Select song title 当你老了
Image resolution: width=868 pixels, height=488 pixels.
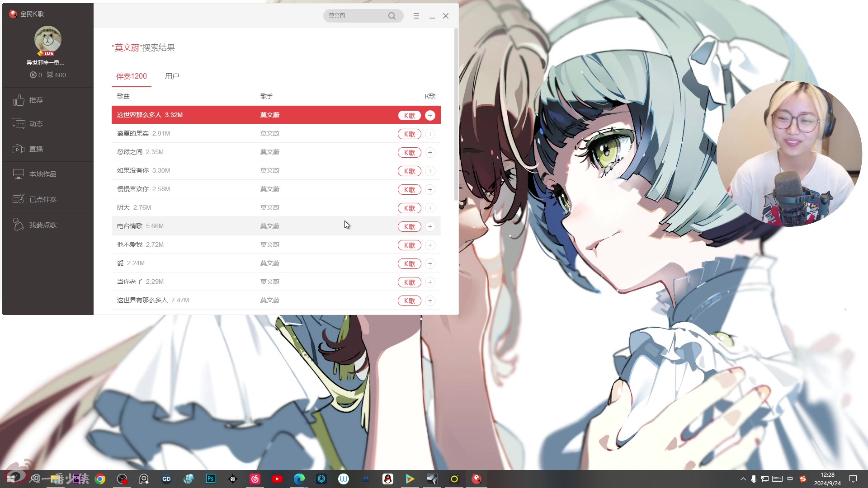coord(130,282)
